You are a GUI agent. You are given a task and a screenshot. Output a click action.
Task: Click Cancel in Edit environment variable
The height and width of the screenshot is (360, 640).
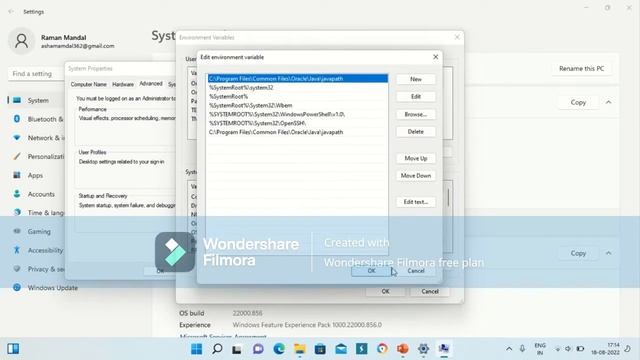[416, 271]
